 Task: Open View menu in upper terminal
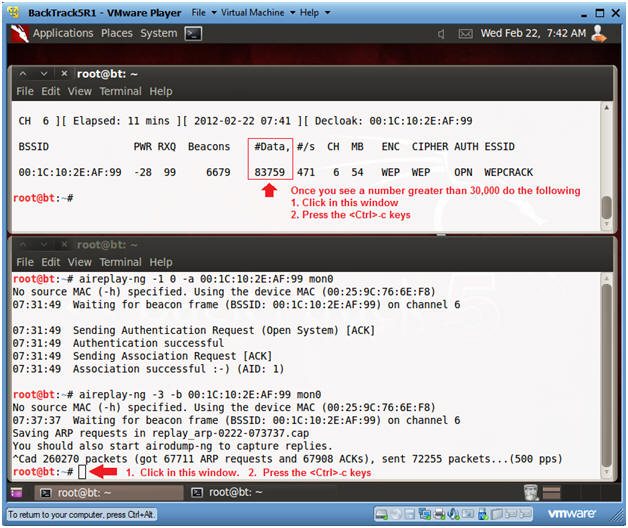click(x=79, y=91)
